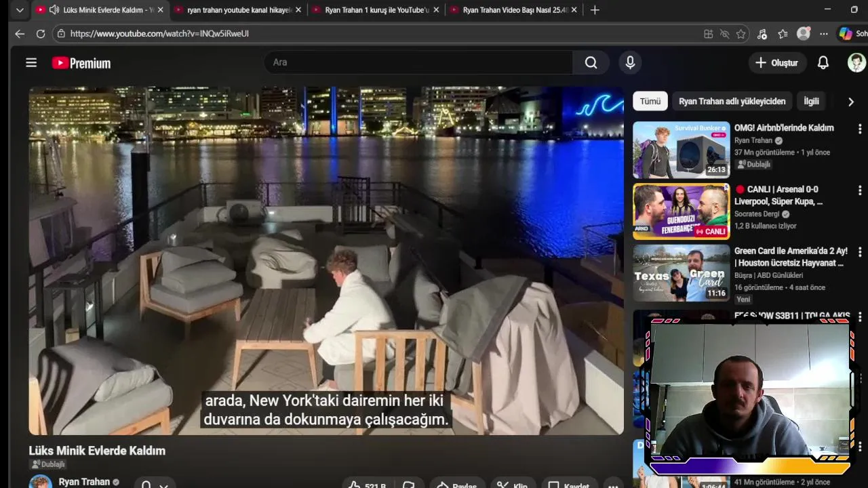Viewport: 868px width, 488px height.
Task: Open Socrates Dergi channel link
Action: [x=757, y=214]
